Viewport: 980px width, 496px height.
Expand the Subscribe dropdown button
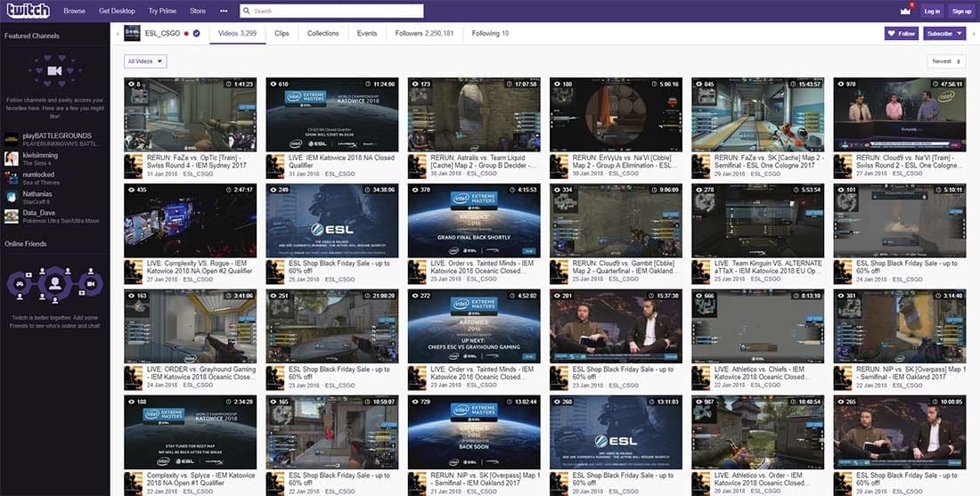[x=959, y=34]
